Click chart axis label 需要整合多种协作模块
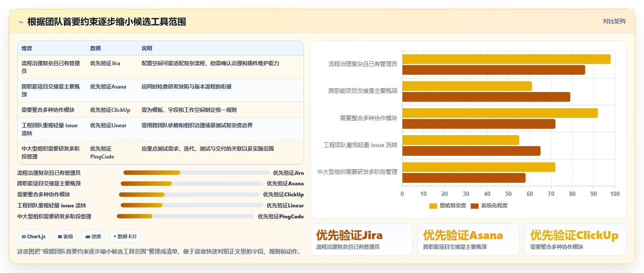This screenshot has width=644, height=273. tap(368, 118)
